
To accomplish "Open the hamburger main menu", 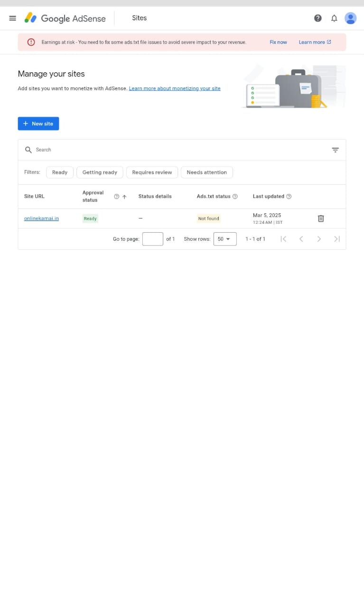I will coord(13,18).
